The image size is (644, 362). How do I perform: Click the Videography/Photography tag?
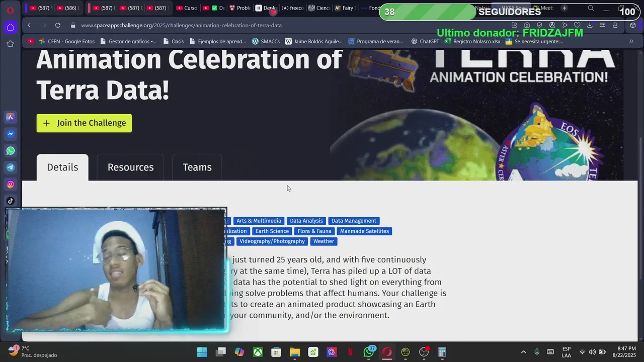[x=272, y=241]
